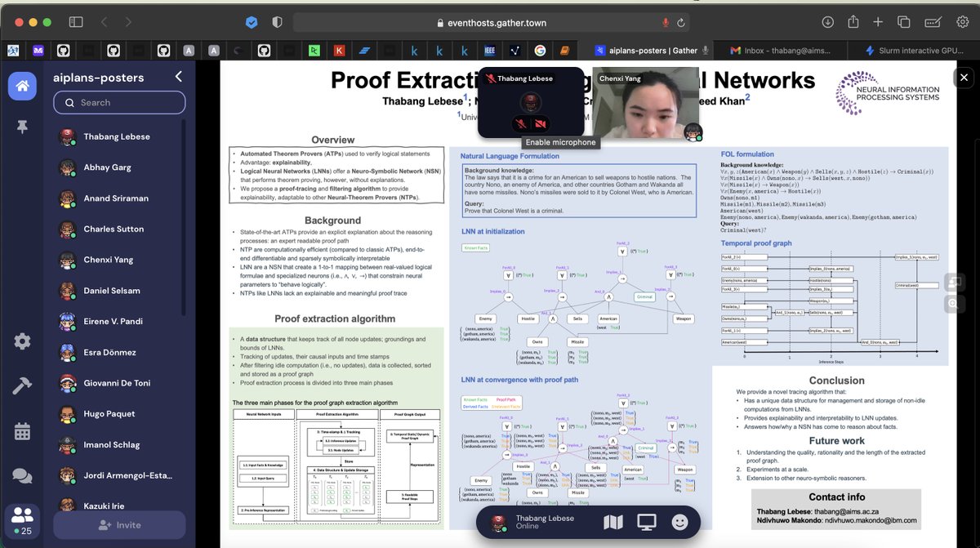Collapse the aiplans-posters participant panel

point(179,77)
